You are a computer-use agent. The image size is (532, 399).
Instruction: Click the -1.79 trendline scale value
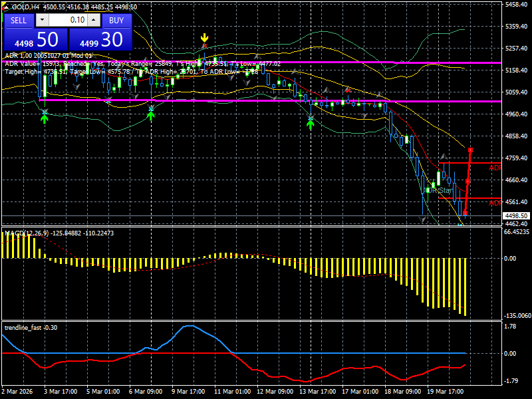click(511, 381)
